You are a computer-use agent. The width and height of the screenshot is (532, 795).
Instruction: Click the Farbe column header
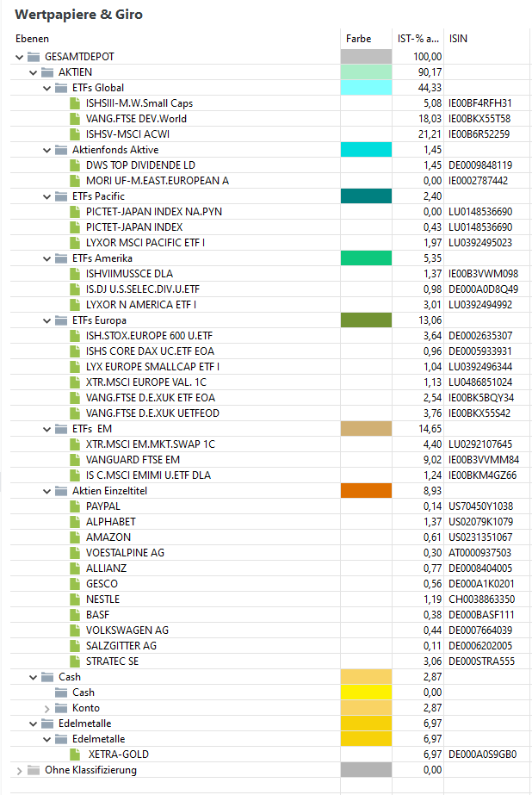(x=366, y=39)
